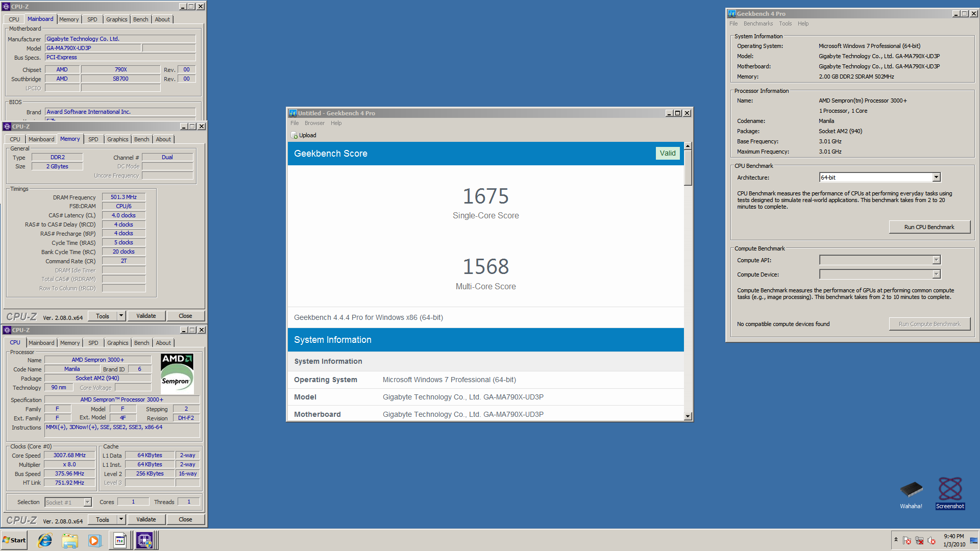The height and width of the screenshot is (551, 980).
Task: Click the Threads value field in CPU-Z
Action: [x=189, y=502]
